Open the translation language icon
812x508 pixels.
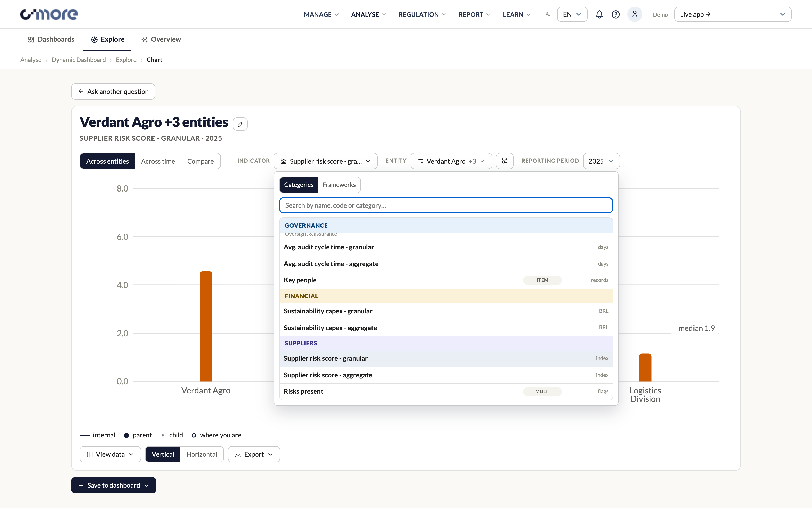pos(548,14)
